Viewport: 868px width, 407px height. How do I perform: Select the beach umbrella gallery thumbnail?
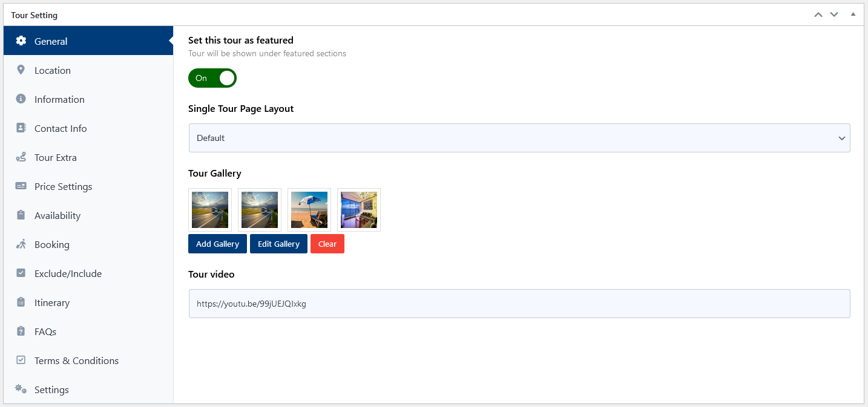(309, 210)
